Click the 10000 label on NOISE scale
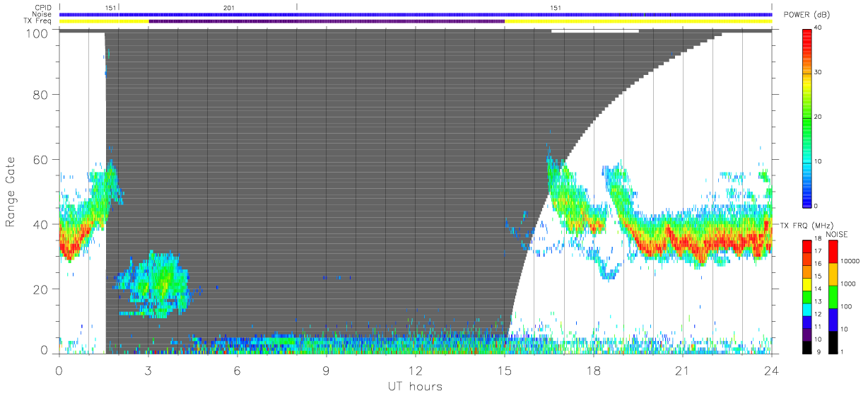 point(850,261)
